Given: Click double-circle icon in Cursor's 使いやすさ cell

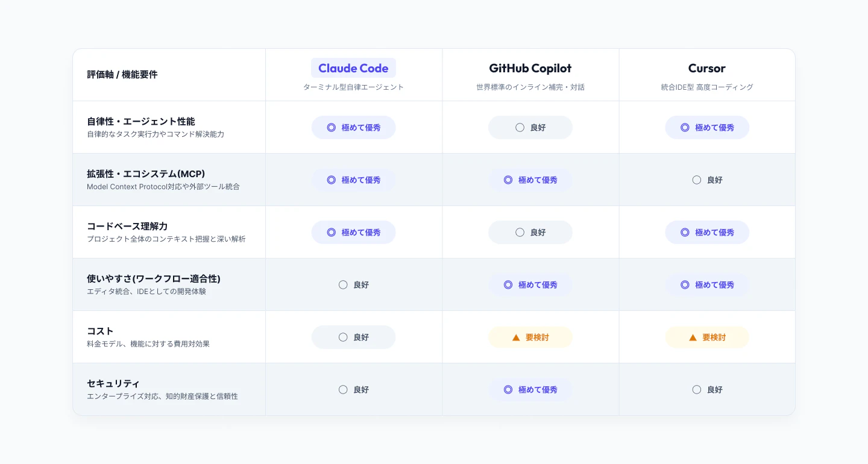Looking at the screenshot, I should point(685,285).
